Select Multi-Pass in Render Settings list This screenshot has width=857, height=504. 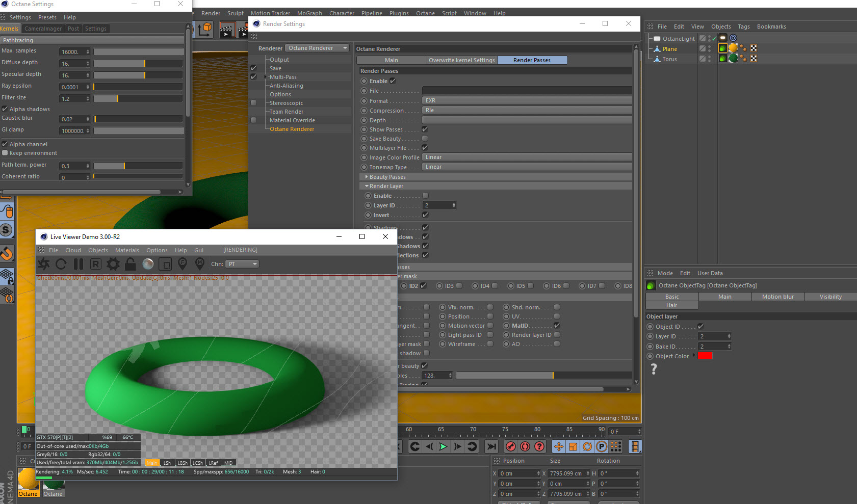[283, 77]
